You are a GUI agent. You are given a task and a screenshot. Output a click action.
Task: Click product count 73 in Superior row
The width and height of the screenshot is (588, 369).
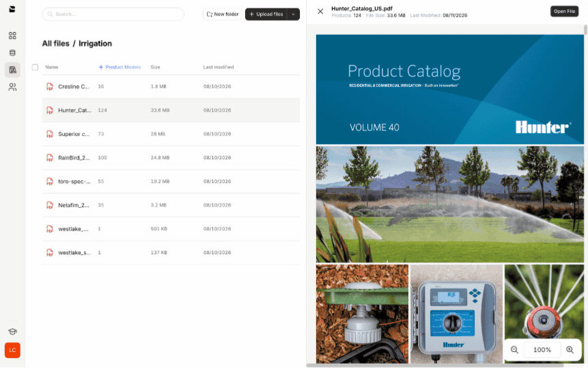101,134
